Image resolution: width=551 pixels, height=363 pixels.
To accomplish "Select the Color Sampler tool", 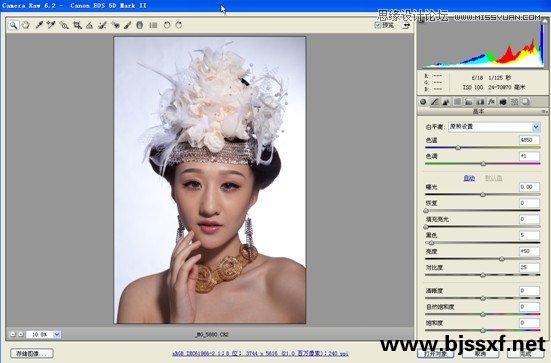I will point(51,25).
